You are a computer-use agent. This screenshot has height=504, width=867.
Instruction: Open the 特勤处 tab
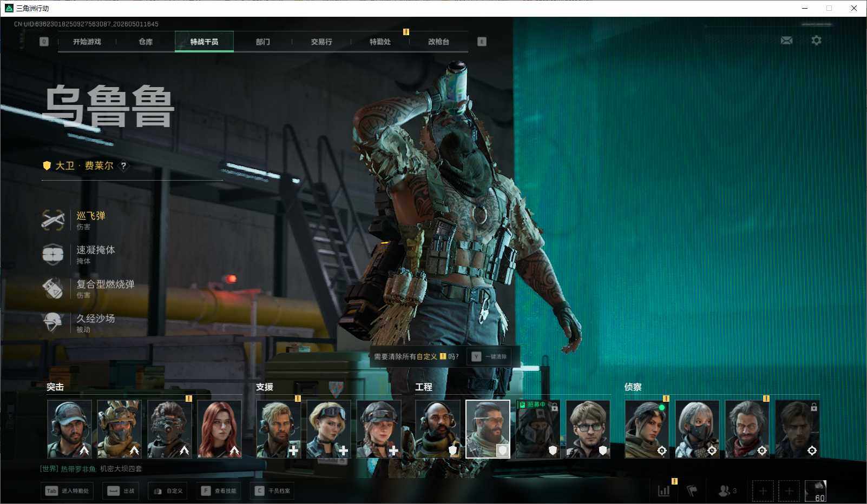[x=380, y=42]
